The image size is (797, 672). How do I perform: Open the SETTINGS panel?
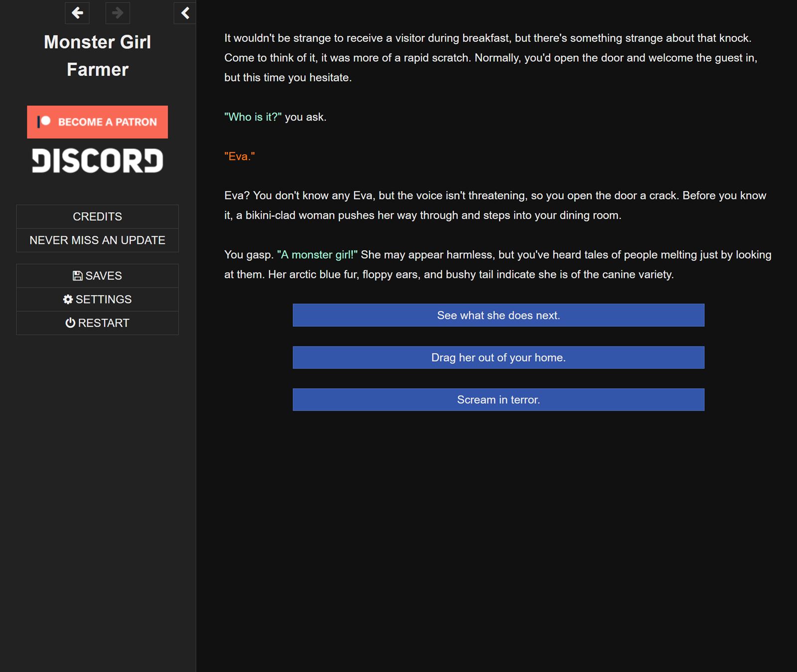pyautogui.click(x=97, y=299)
